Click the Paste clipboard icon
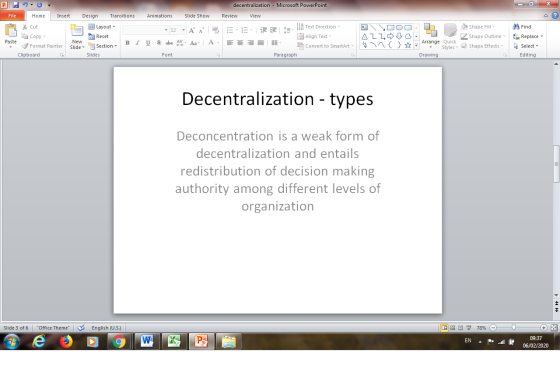Viewport: 560px width, 386px height. click(x=11, y=31)
